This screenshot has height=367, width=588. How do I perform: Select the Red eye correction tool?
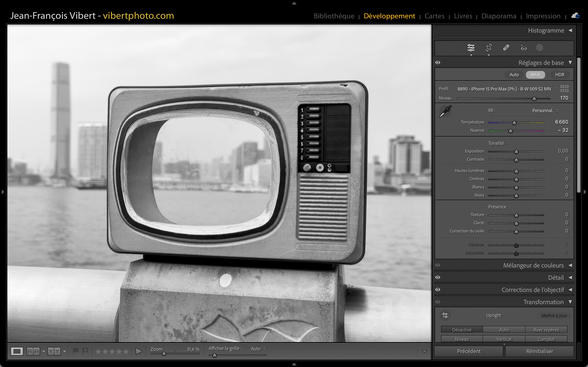click(x=523, y=48)
